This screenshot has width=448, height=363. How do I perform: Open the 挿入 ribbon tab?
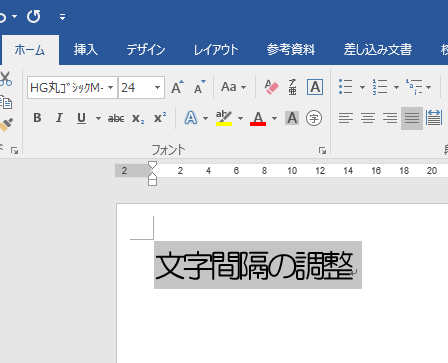click(x=86, y=50)
